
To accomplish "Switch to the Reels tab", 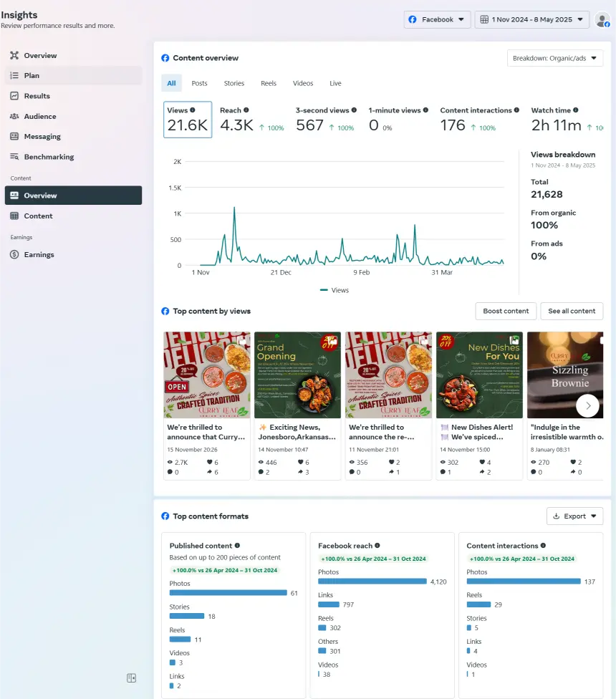I will tap(269, 83).
